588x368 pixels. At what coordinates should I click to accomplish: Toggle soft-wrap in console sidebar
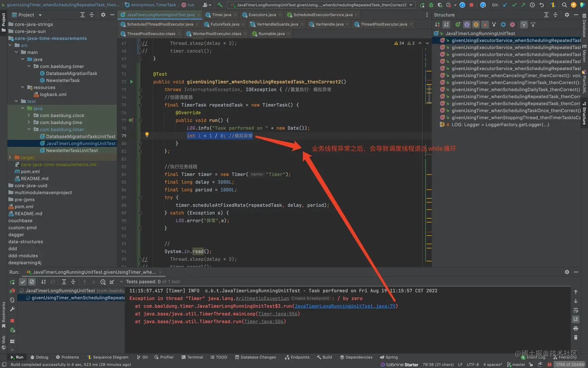(x=576, y=310)
